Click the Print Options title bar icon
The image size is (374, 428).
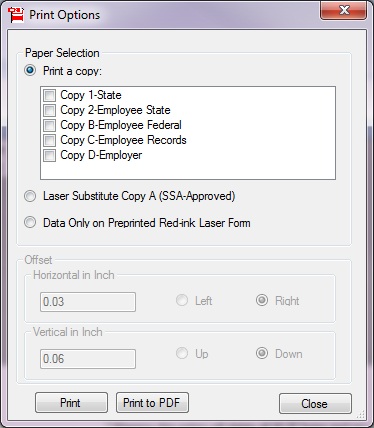tap(16, 15)
